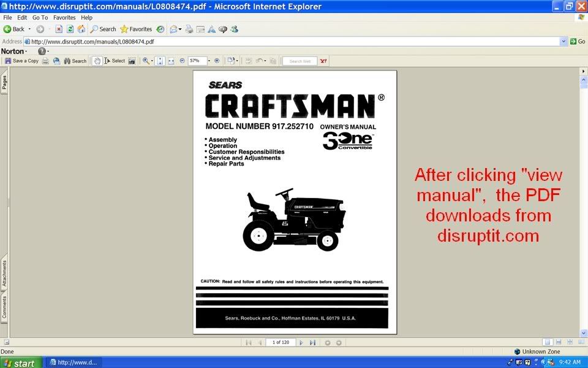Open the Pages side tab
Screen dimensions: 588x368
pos(4,83)
